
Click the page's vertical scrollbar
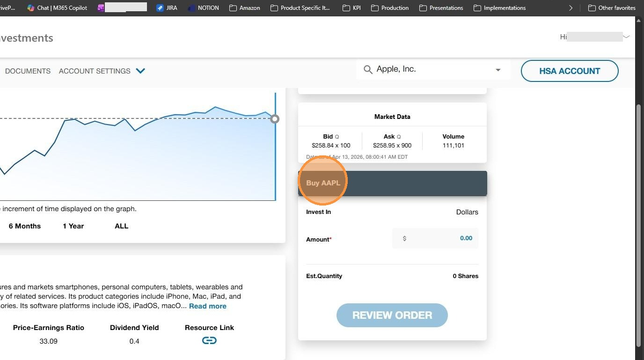[639, 225]
